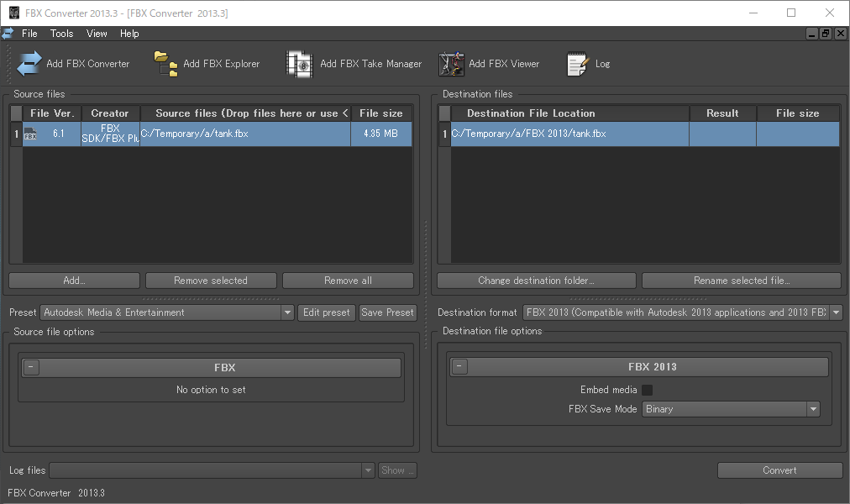Click the destination row number 1 header

[x=445, y=134]
